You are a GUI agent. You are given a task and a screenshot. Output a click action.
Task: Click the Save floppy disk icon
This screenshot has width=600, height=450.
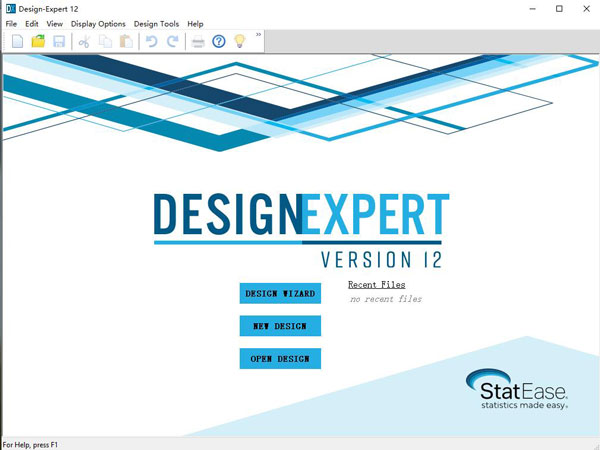click(x=59, y=41)
